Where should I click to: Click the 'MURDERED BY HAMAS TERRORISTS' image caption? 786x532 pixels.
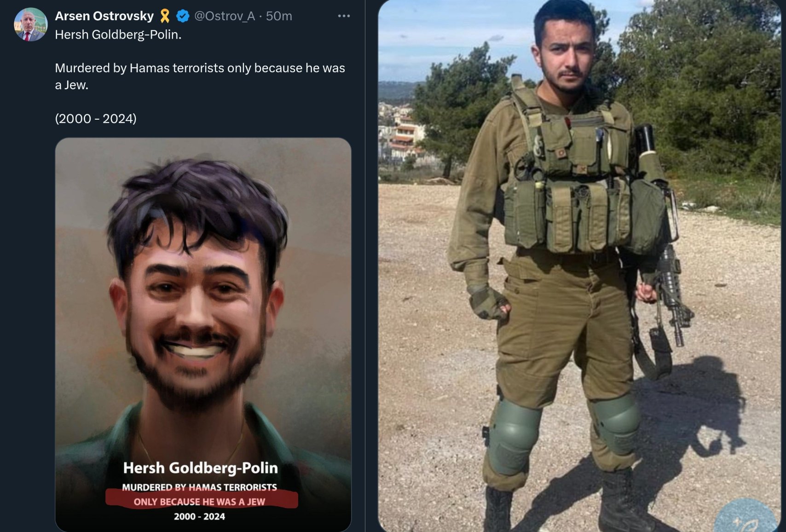200,487
